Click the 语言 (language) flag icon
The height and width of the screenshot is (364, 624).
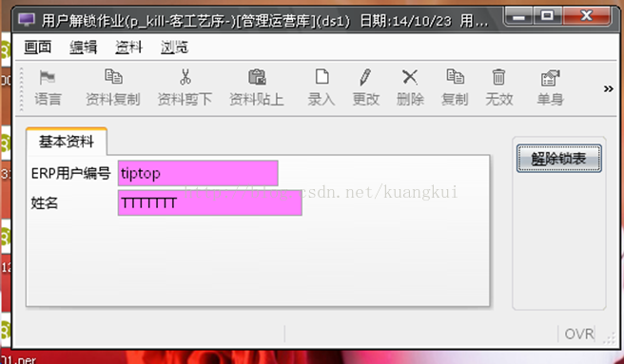coord(48,77)
